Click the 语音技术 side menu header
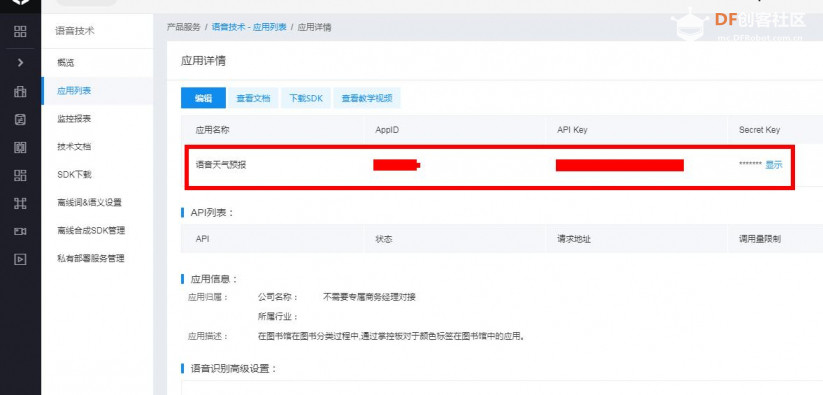Image resolution: width=823 pixels, height=395 pixels. click(x=75, y=31)
